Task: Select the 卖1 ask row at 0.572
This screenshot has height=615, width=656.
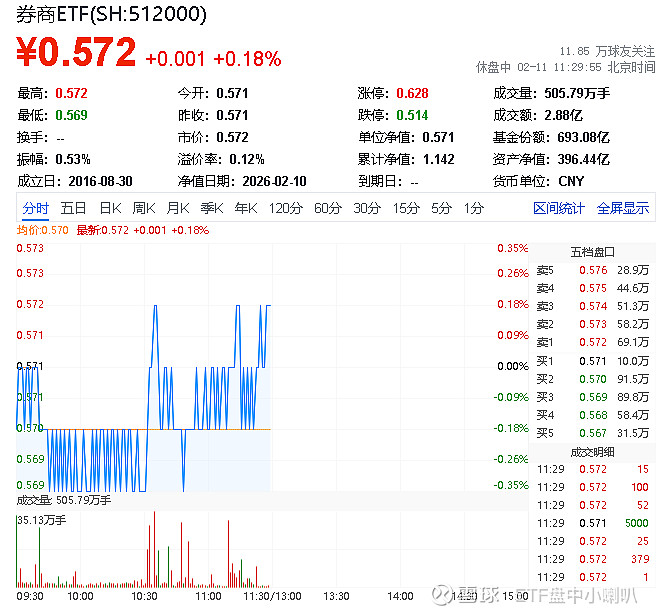Action: point(592,342)
